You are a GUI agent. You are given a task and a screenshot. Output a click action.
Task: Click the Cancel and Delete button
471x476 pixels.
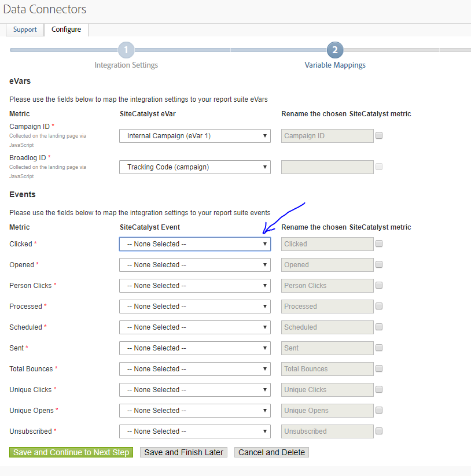point(271,452)
